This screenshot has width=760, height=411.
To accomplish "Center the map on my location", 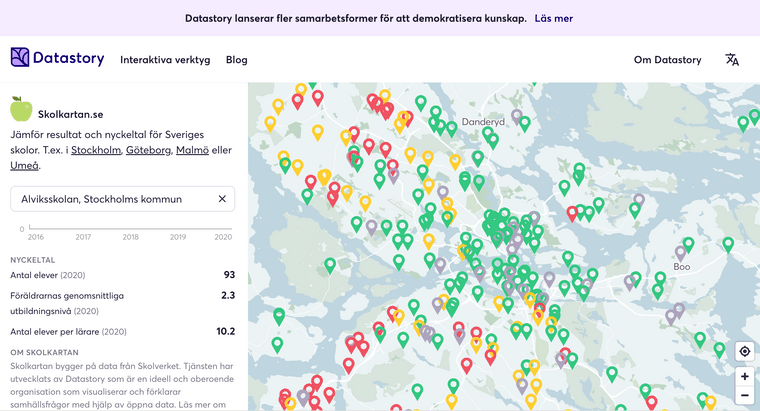I will coord(743,351).
